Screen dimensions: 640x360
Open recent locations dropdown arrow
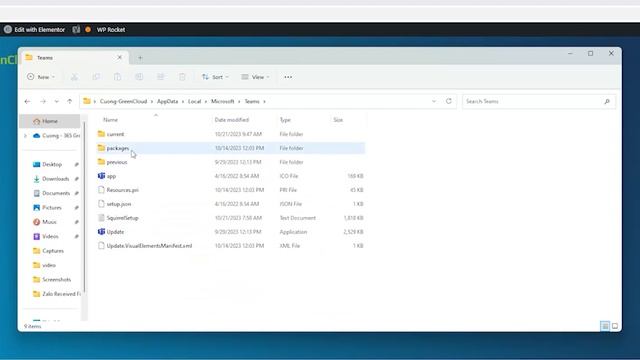pyautogui.click(x=56, y=101)
